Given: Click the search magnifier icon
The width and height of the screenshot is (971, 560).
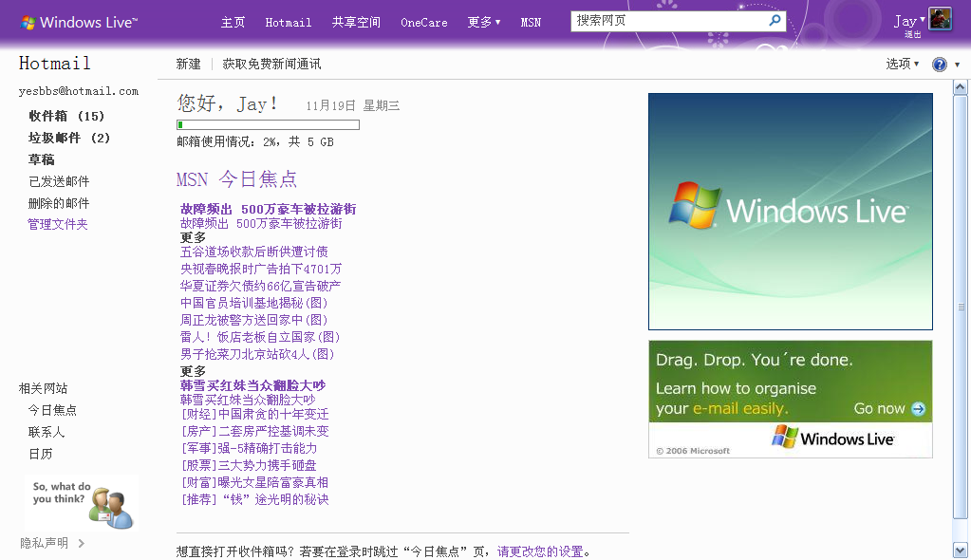Looking at the screenshot, I should pyautogui.click(x=775, y=21).
